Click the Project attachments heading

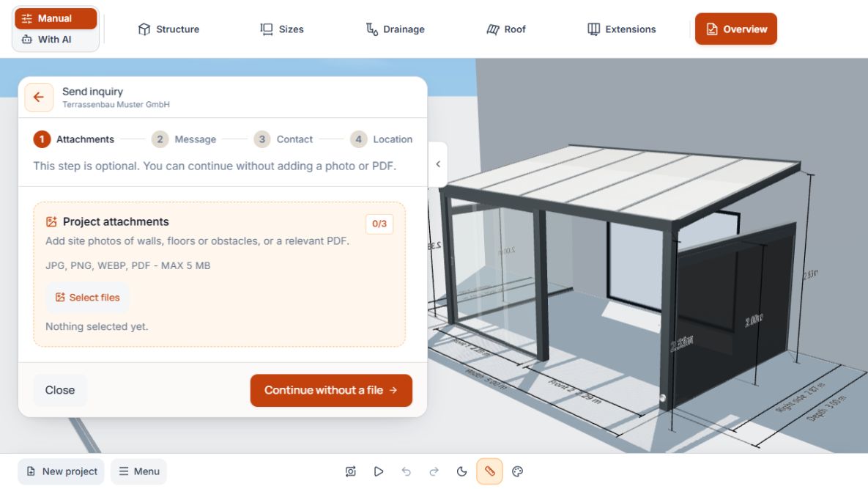coord(116,222)
